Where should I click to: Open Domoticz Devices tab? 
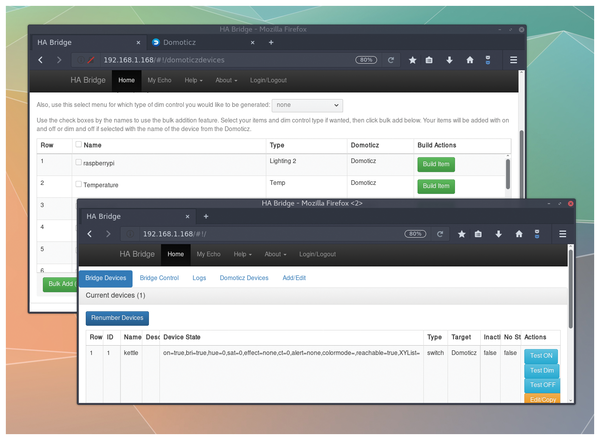[x=244, y=278]
